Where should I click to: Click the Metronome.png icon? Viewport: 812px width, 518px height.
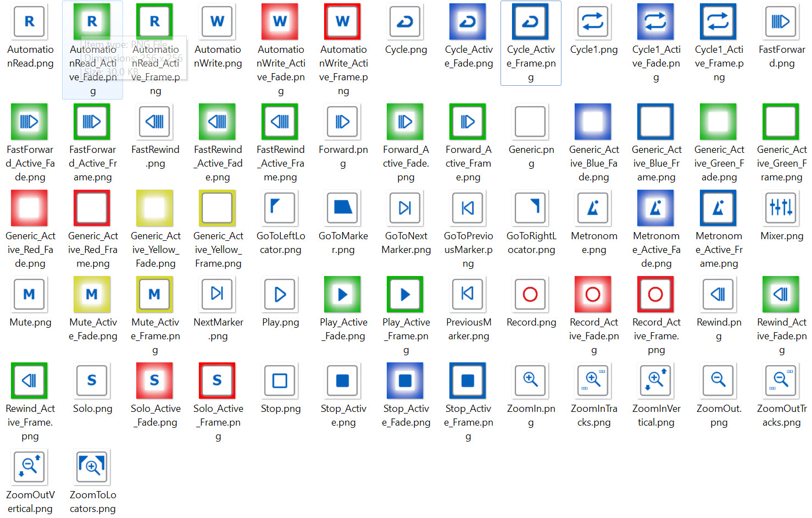pos(593,208)
